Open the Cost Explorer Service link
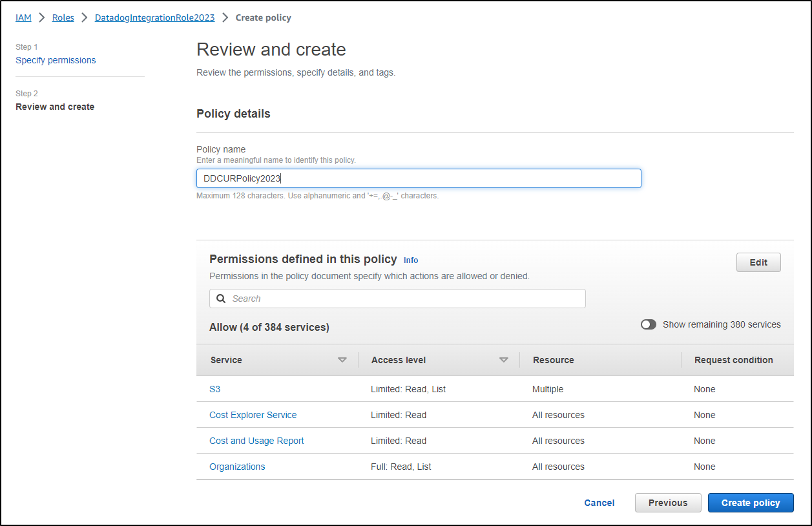The width and height of the screenshot is (812, 526). tap(253, 415)
